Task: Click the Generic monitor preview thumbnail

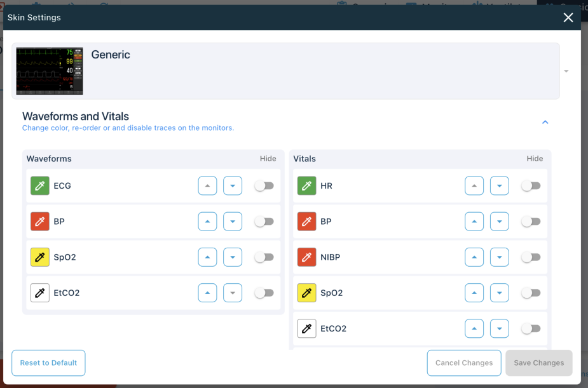Action: click(x=50, y=71)
